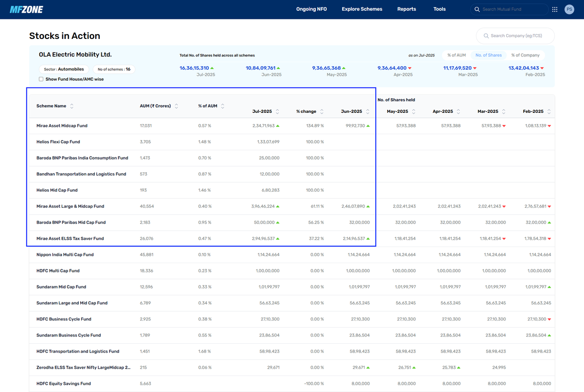Viewport: 584px width, 392px height.
Task: Sort by Scheme Name column arrows
Action: point(72,106)
